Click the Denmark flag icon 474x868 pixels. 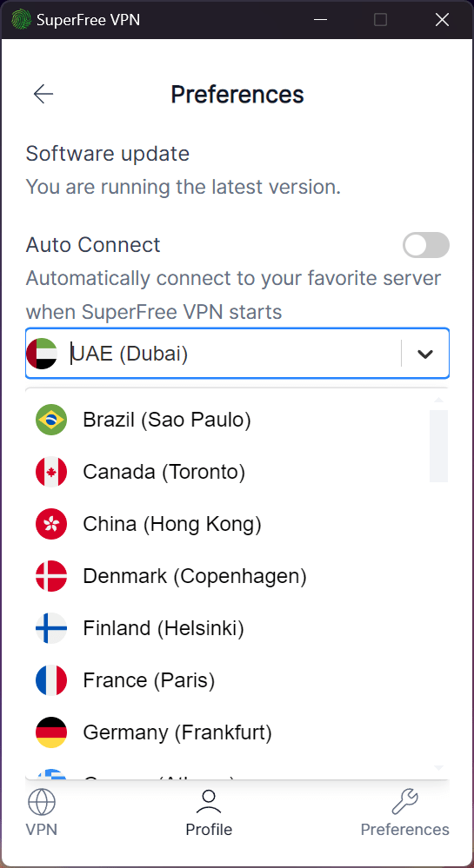coord(51,576)
